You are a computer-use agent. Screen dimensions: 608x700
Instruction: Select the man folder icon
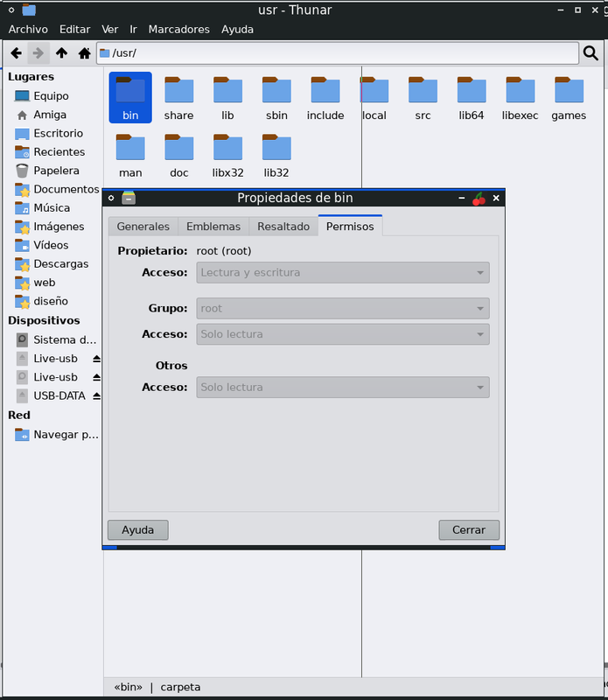tap(130, 147)
